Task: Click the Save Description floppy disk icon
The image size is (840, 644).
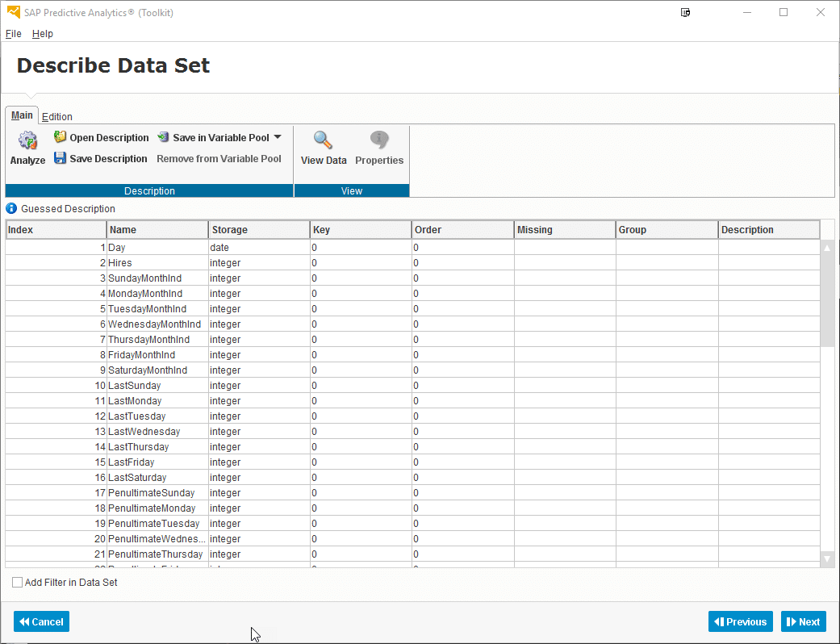Action: [60, 158]
